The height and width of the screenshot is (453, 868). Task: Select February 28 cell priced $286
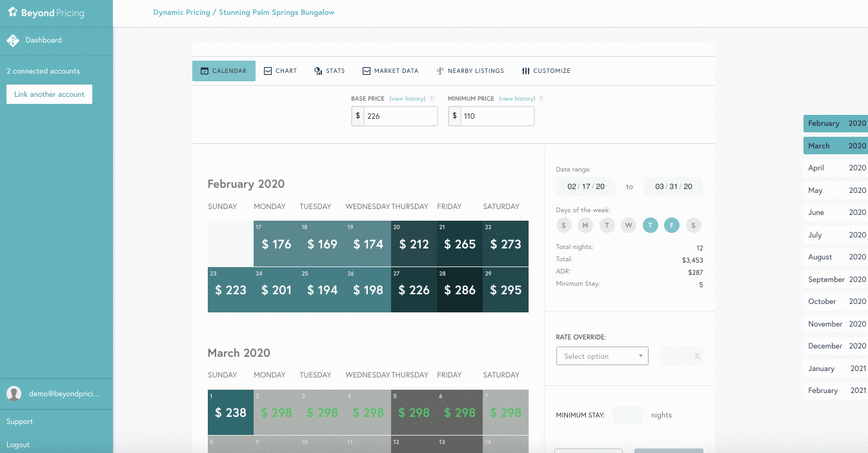pos(459,290)
